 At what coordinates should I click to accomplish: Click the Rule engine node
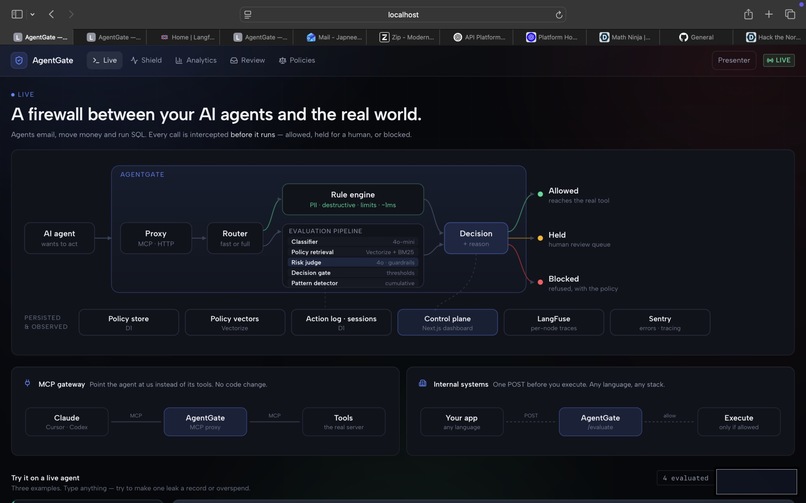pos(353,199)
